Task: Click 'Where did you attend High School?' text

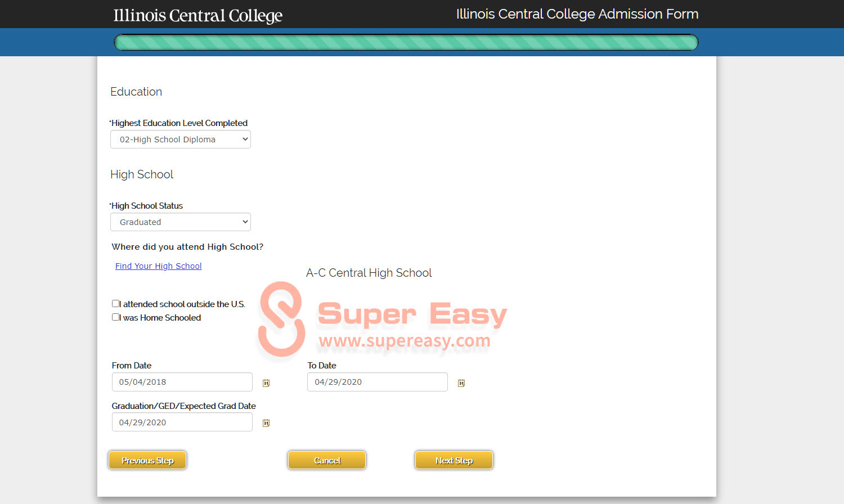Action: (x=187, y=247)
